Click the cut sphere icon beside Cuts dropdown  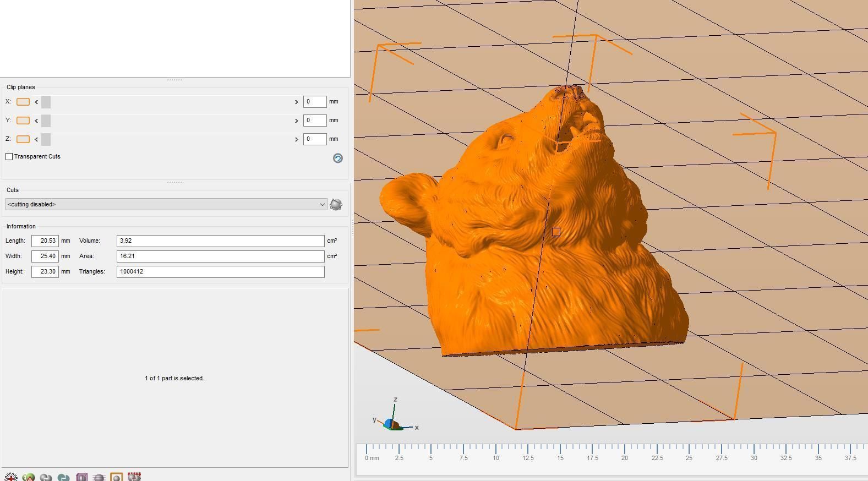[336, 204]
